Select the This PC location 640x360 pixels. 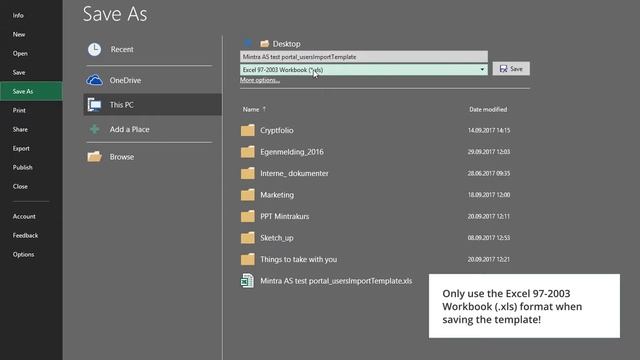[153, 105]
